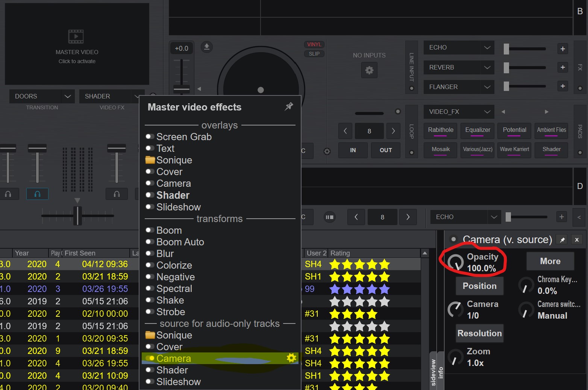Select Slideshow from the overlays menu
588x390 pixels.
coord(178,207)
